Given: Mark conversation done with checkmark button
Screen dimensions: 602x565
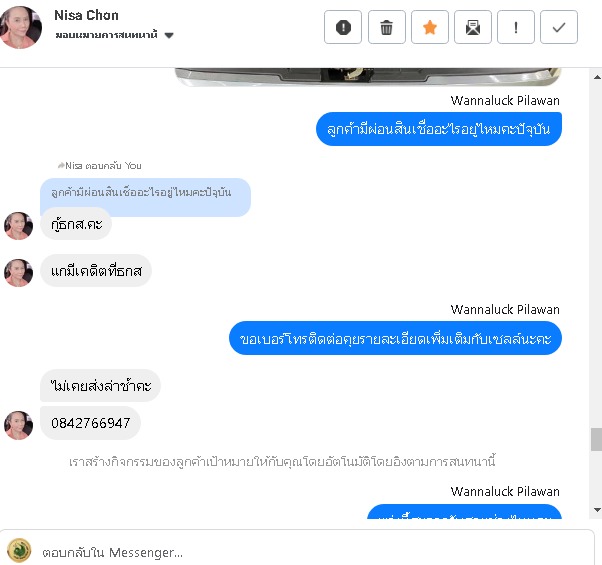Looking at the screenshot, I should (559, 27).
